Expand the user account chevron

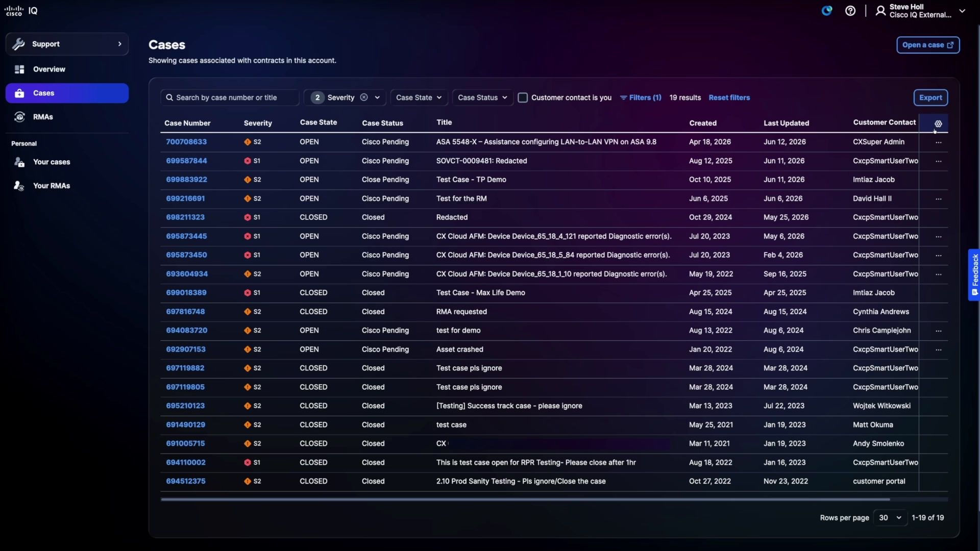tap(962, 11)
